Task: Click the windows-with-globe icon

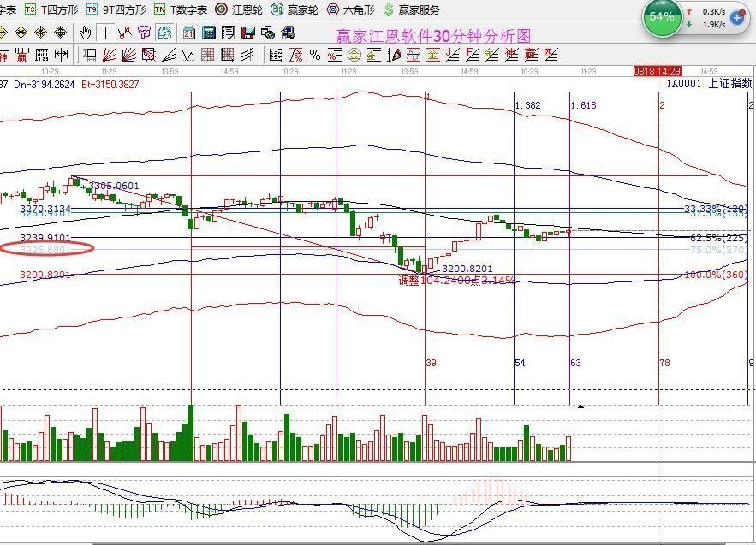Action: coord(268,33)
